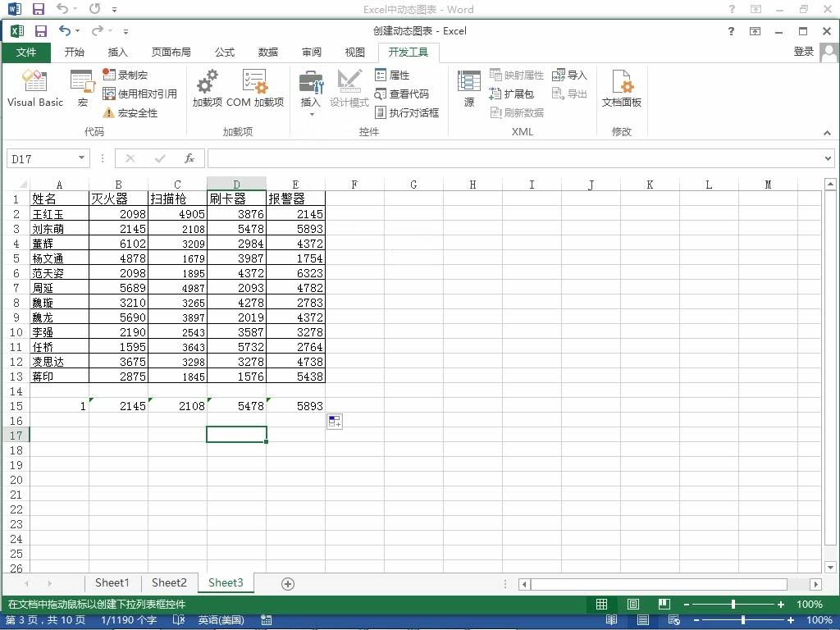Open control Properties (属性)
Image resolution: width=840 pixels, height=630 pixels.
click(392, 75)
